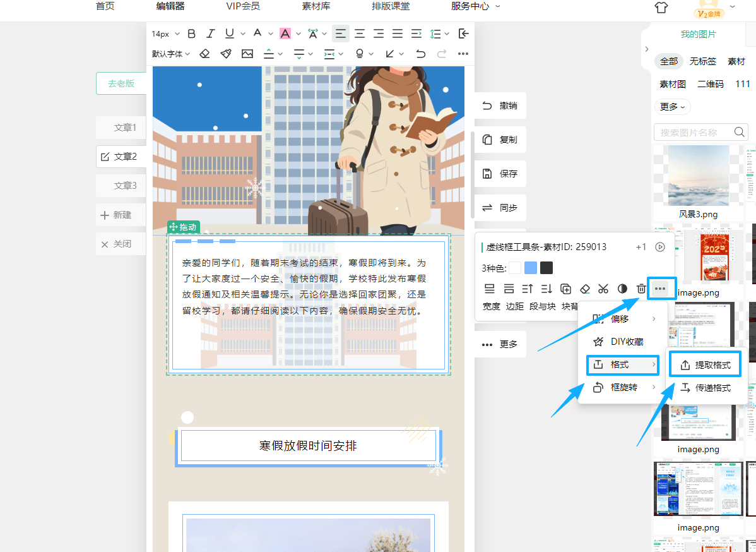Screen dimensions: 756x552
Task: Click the clear formatting eraser in the toolbar
Action: (204, 54)
